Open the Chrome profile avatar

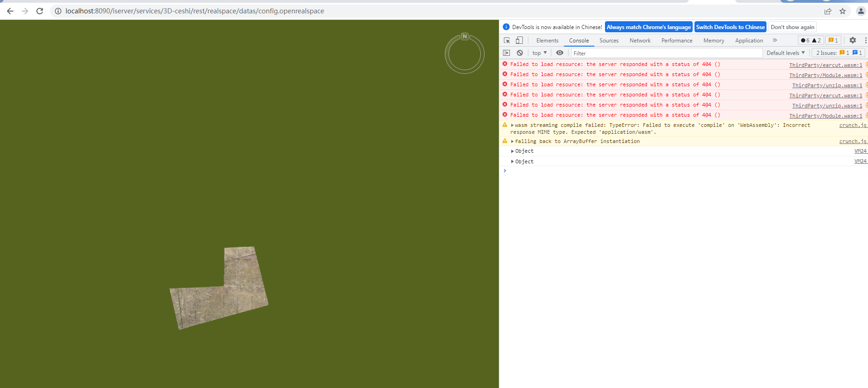click(861, 11)
